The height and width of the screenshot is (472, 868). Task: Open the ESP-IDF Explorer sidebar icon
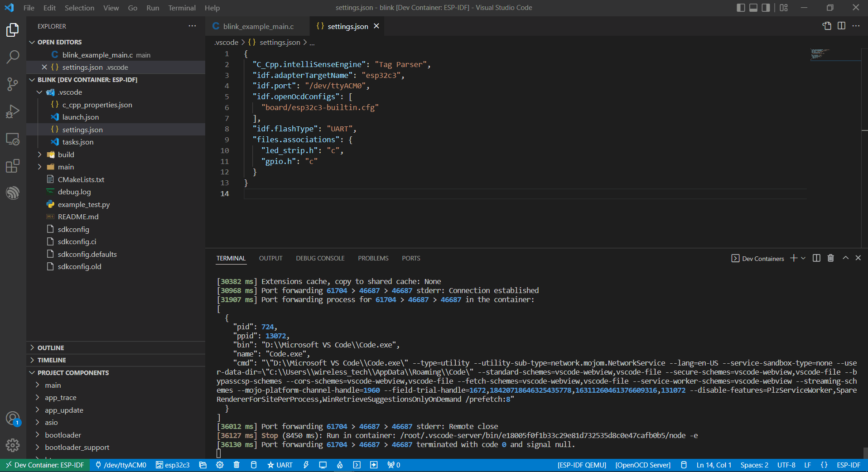(x=13, y=193)
